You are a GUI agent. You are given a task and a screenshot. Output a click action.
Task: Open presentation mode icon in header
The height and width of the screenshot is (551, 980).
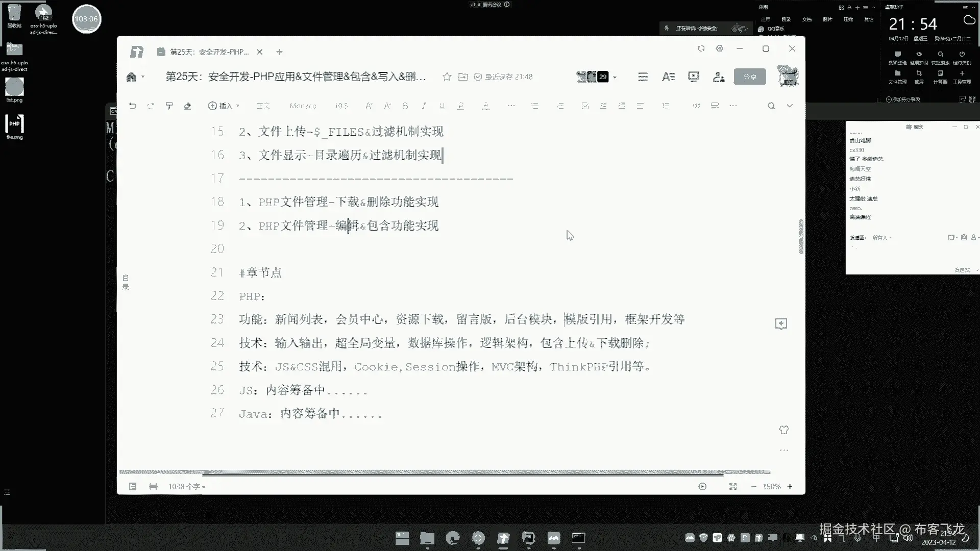693,77
